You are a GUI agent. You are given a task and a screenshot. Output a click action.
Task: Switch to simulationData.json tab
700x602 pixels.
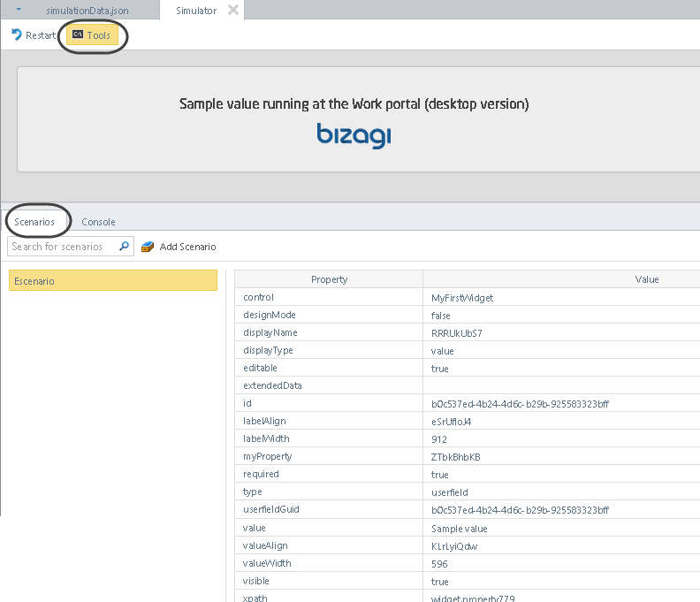point(87,11)
